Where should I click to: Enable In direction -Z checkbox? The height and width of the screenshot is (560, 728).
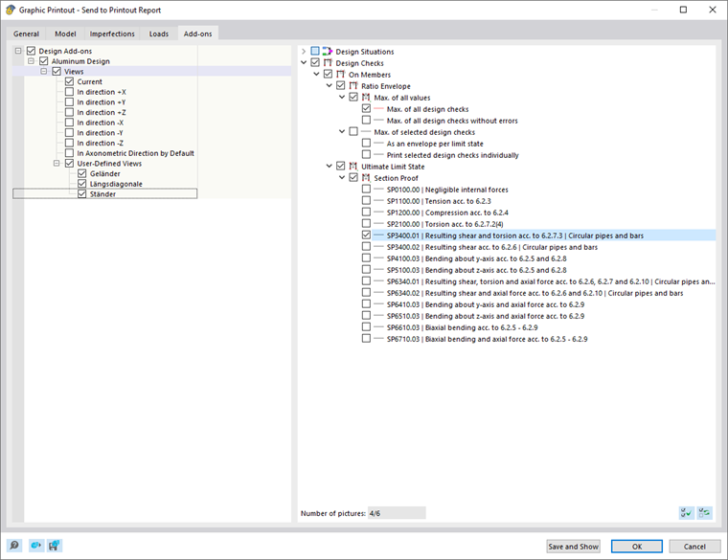[x=69, y=143]
